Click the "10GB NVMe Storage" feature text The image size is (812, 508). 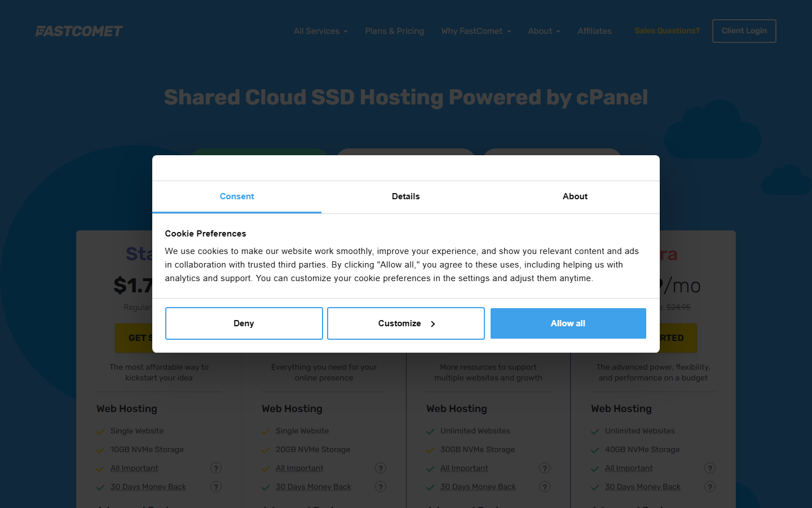pyautogui.click(x=147, y=449)
